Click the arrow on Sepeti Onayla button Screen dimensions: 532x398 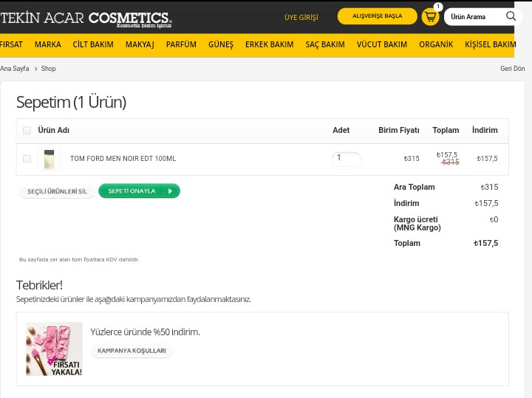[x=171, y=191]
